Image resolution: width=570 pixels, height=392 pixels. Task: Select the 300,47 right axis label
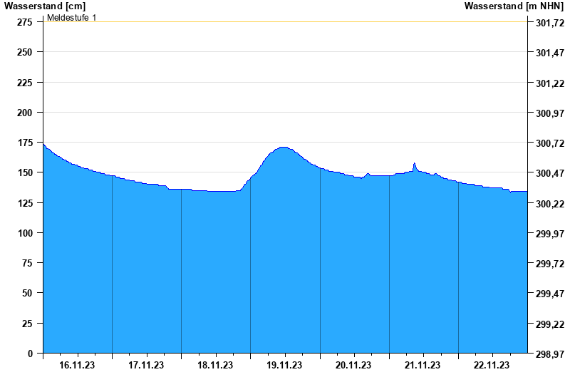pyautogui.click(x=549, y=174)
